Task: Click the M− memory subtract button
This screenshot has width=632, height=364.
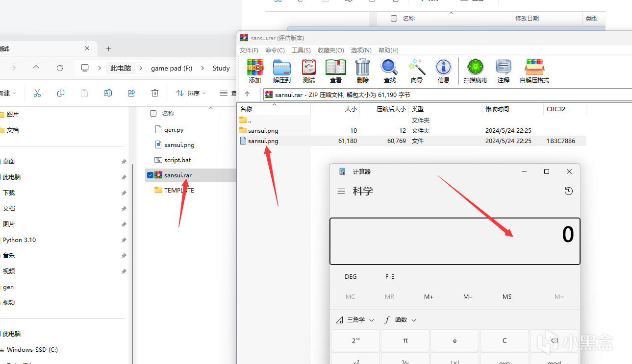Action: (x=468, y=297)
